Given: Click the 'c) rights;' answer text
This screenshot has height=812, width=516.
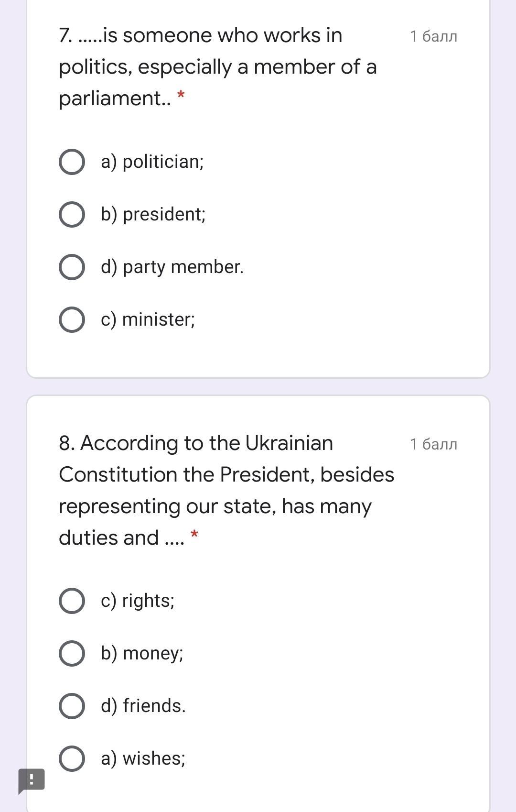Looking at the screenshot, I should click(138, 601).
